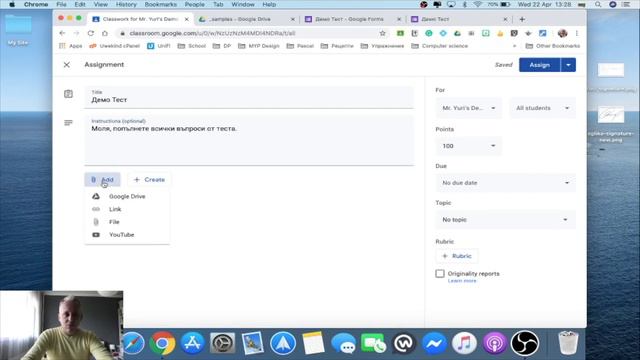Click into the Title field Демо Тест

249,97
